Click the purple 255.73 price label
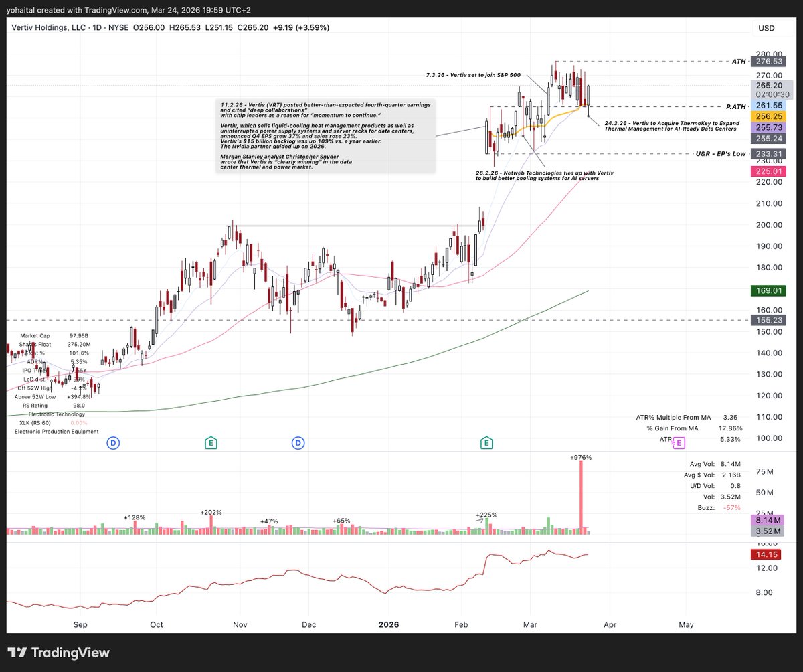 [x=768, y=127]
